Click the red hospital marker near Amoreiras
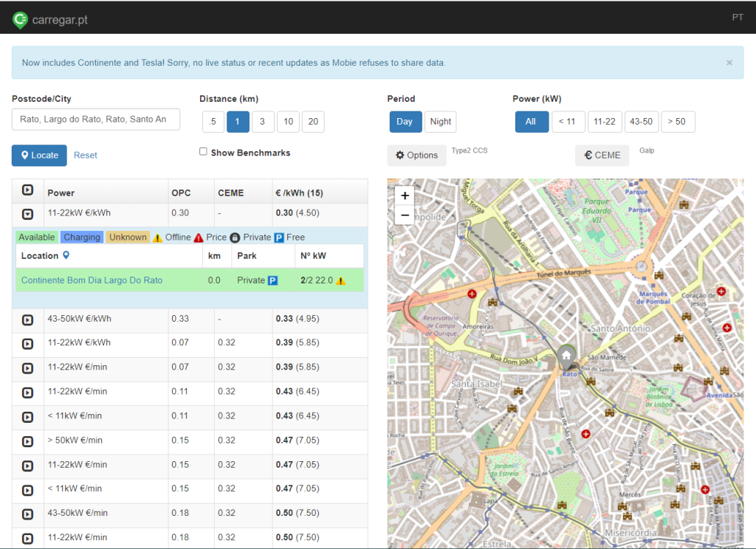 tap(472, 294)
